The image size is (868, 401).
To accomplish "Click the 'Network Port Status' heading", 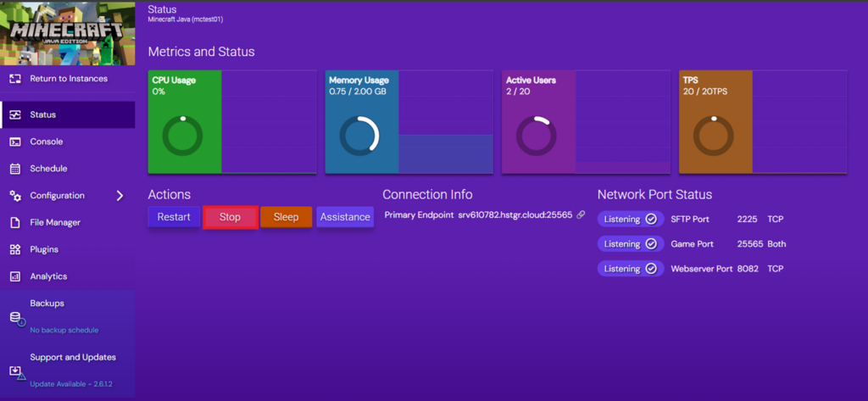I will point(655,195).
